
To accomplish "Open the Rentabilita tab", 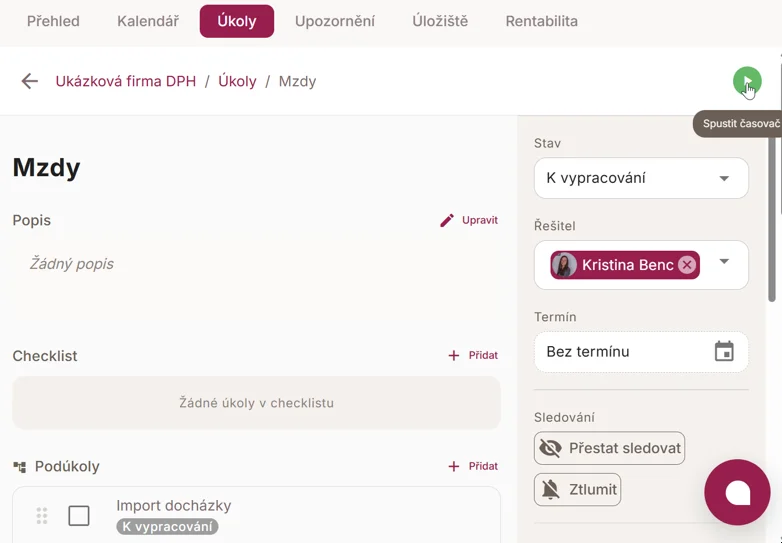I will 542,21.
